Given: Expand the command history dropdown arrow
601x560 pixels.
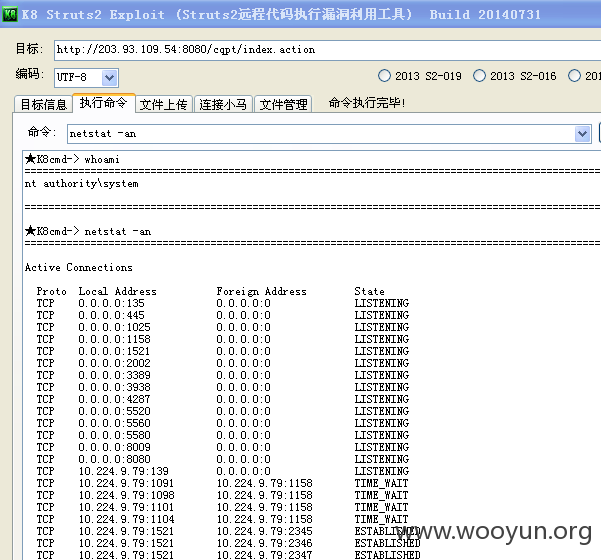Looking at the screenshot, I should [583, 134].
